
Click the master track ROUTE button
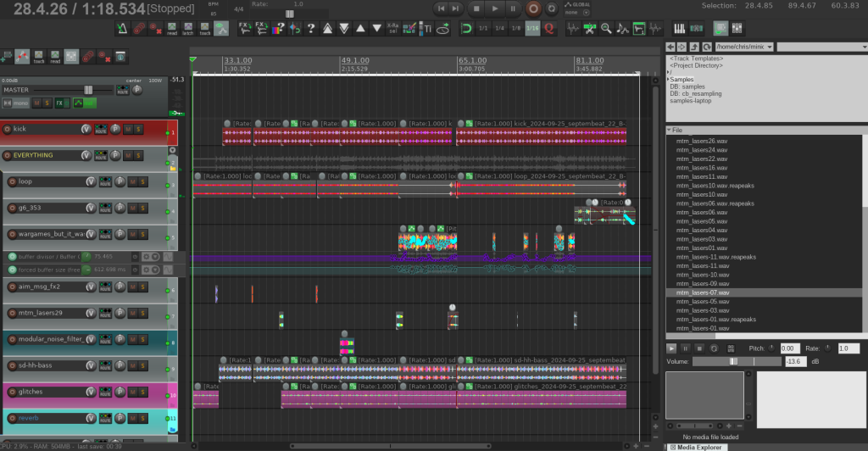123,90
